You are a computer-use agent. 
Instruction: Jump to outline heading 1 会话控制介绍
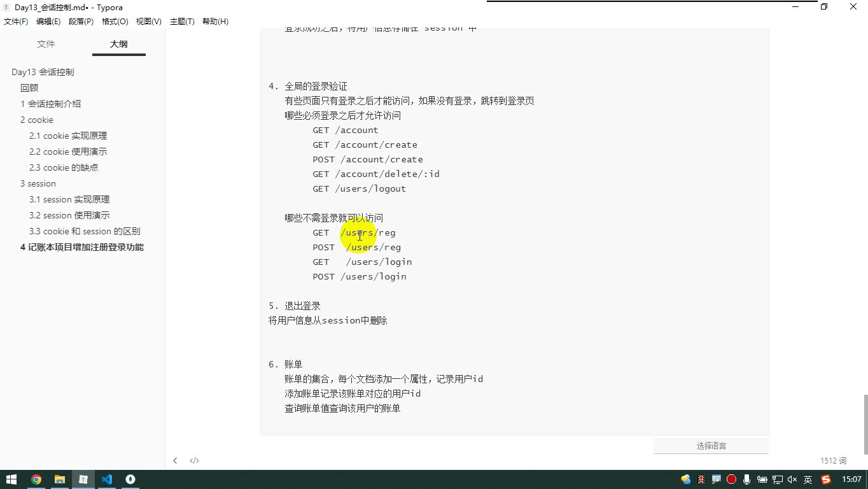[x=50, y=104]
